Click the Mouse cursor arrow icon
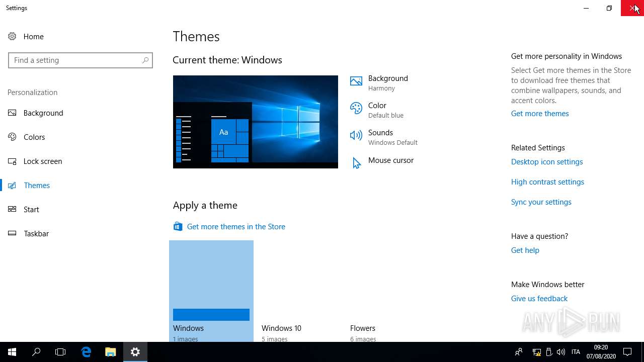The height and width of the screenshot is (362, 644). pyautogui.click(x=356, y=163)
